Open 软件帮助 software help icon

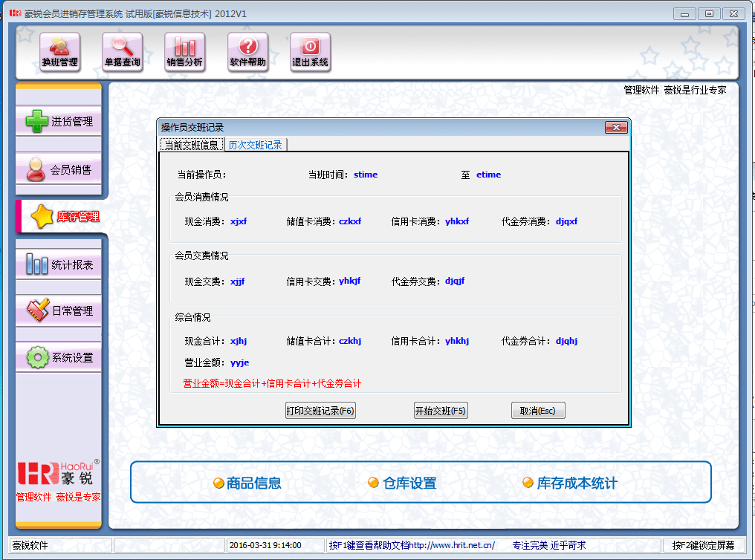click(x=247, y=52)
